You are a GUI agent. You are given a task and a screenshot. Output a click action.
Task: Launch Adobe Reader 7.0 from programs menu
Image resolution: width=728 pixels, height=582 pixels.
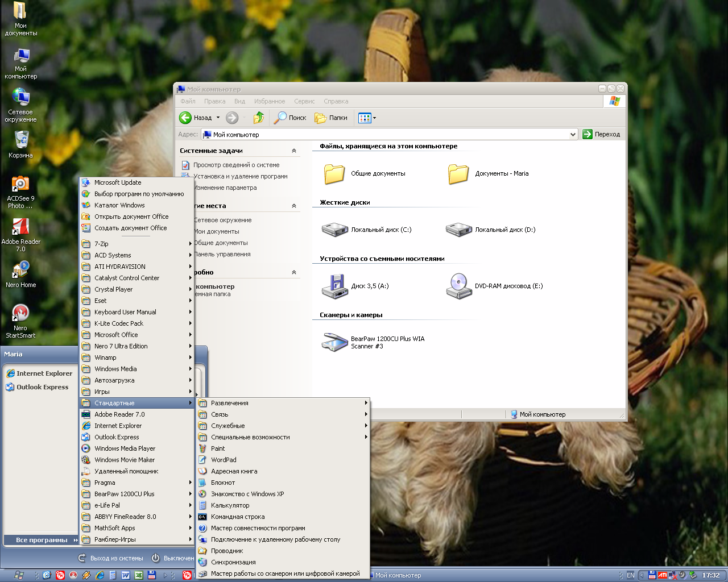136,414
